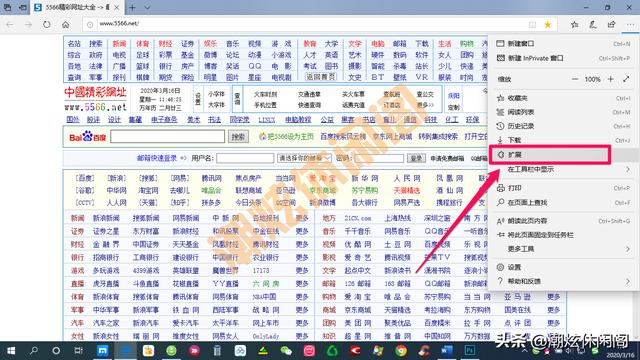The height and width of the screenshot is (360, 640).
Task: Open the 新浪新闻 link
Action: click(x=106, y=218)
